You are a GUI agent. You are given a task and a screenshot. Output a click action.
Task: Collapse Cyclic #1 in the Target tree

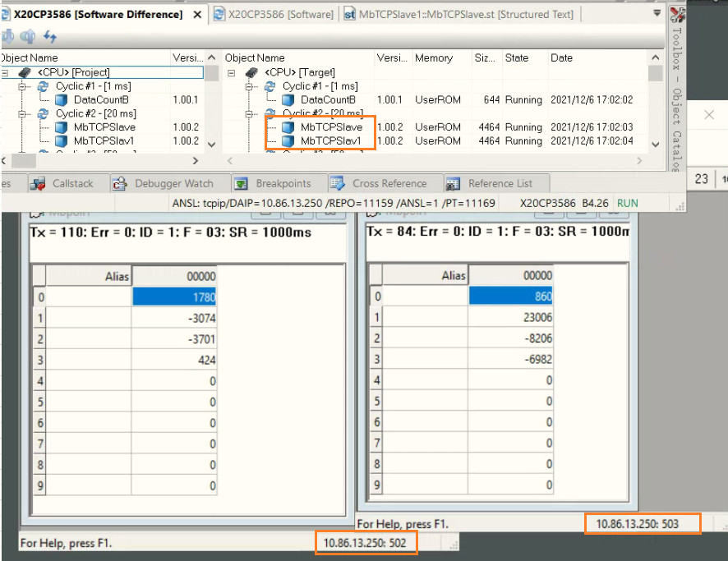pyautogui.click(x=249, y=86)
